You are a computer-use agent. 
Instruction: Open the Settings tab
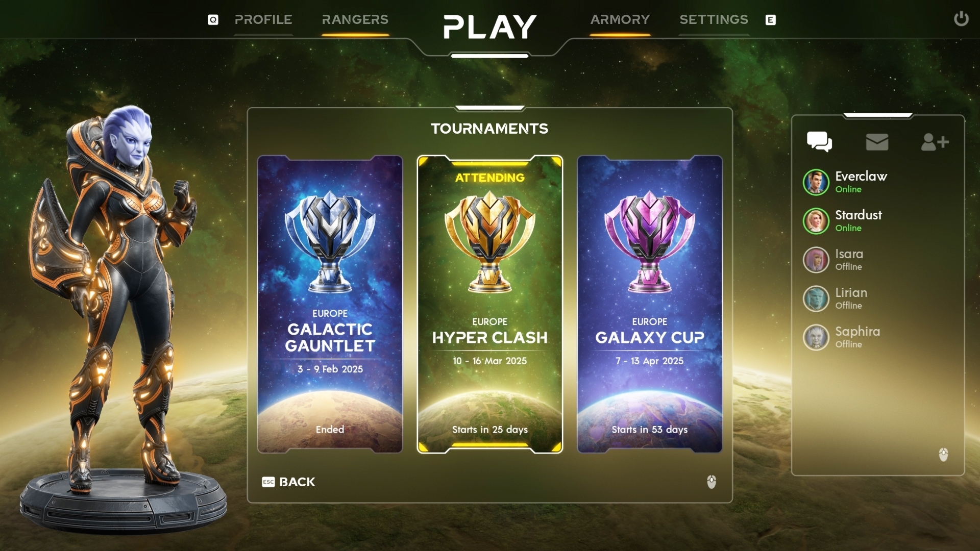[x=714, y=20]
